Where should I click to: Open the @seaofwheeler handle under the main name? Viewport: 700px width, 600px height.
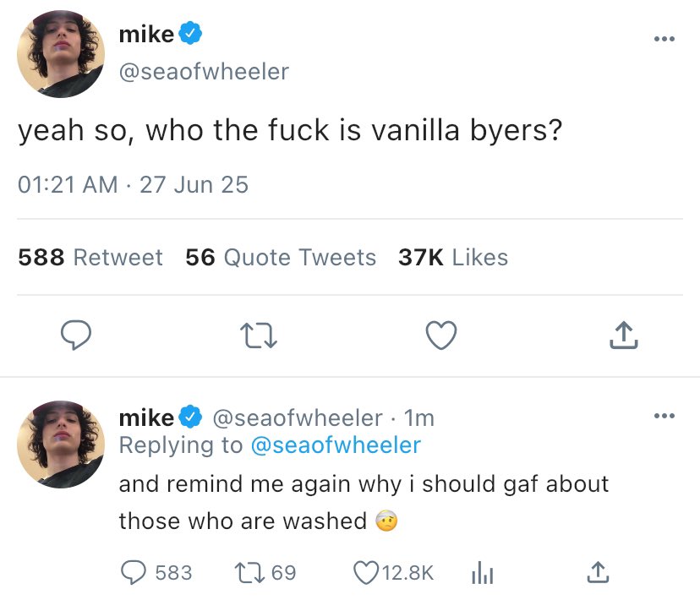[204, 72]
